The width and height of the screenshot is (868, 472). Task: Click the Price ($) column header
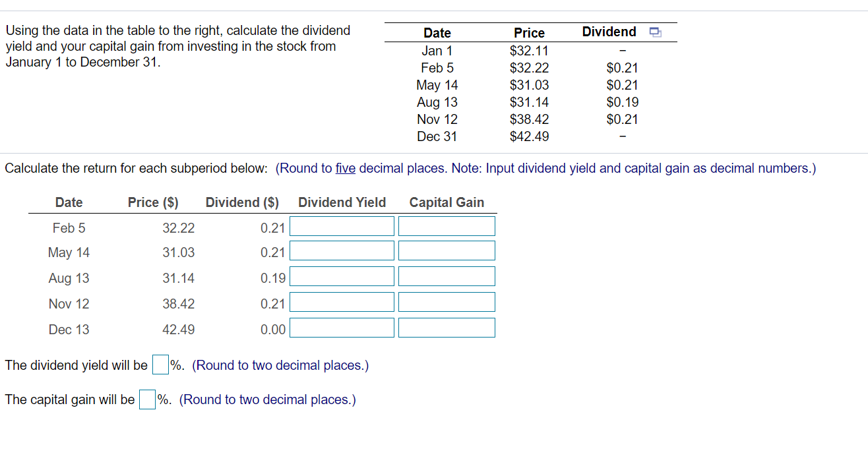point(153,202)
